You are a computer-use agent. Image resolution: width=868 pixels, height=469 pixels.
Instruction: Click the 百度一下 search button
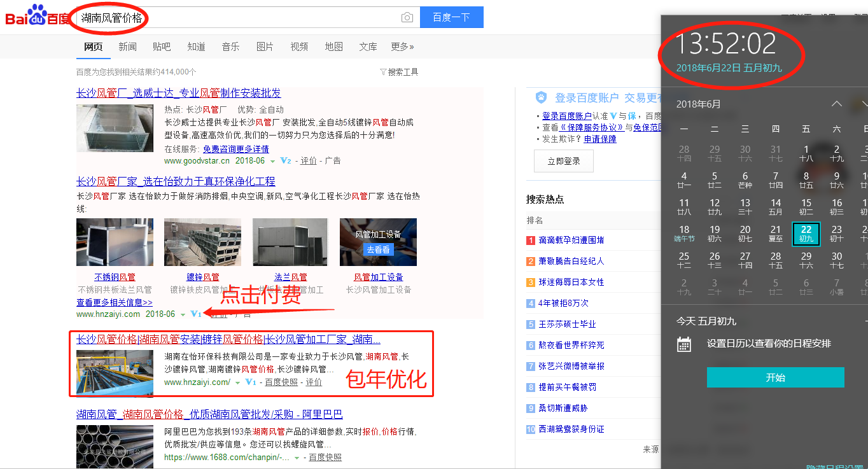point(452,17)
